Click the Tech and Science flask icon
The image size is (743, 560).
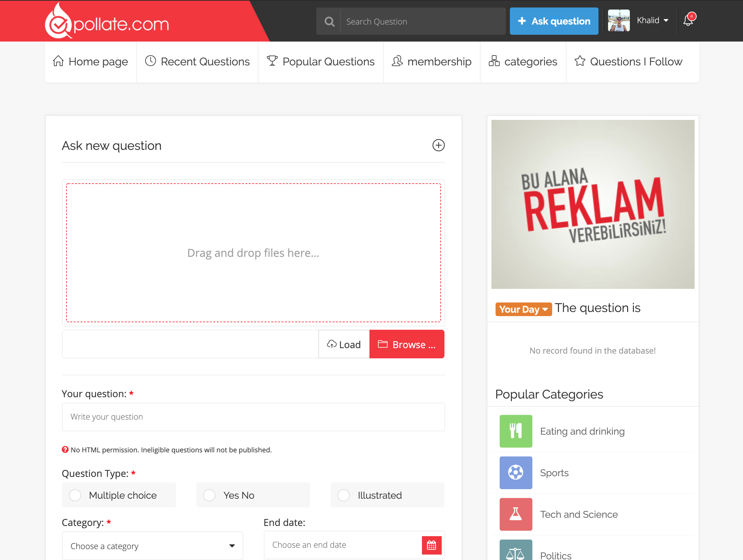(515, 514)
